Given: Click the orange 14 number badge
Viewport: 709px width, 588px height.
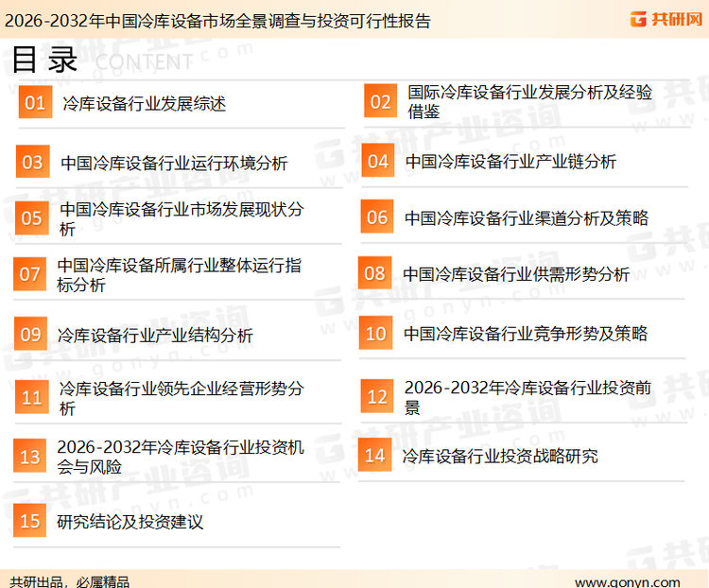Looking at the screenshot, I should point(375,455).
